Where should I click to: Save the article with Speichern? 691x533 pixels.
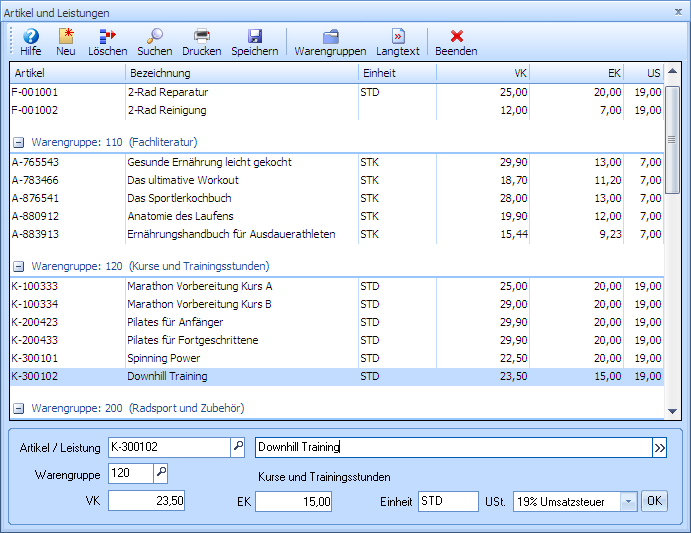[255, 42]
